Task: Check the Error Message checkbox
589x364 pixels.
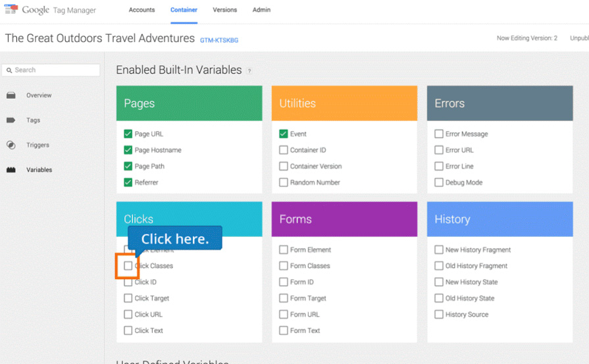Action: (x=439, y=134)
